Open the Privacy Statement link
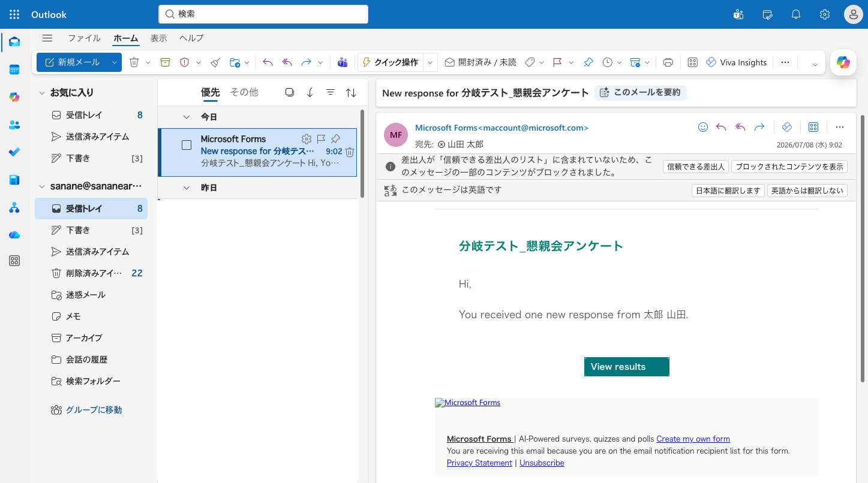The width and height of the screenshot is (868, 483). 479,463
